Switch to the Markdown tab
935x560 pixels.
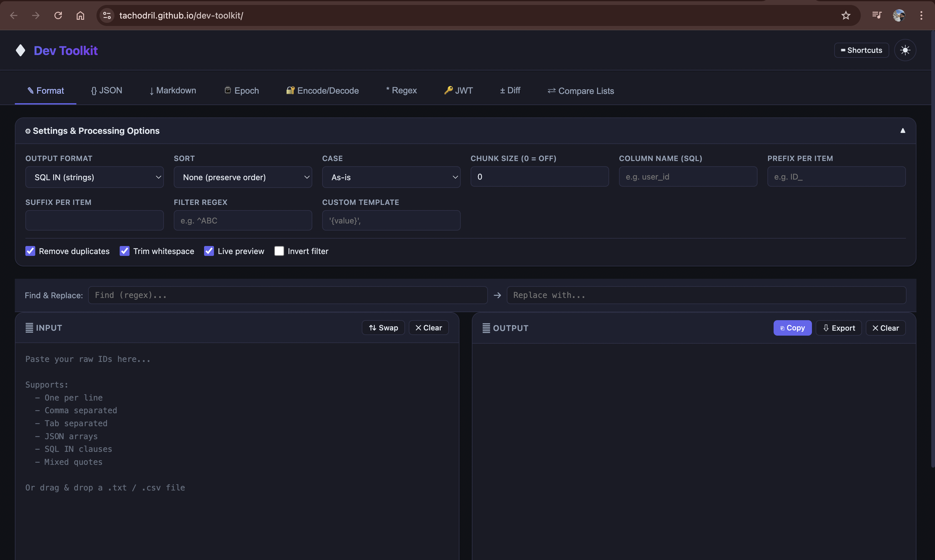173,91
